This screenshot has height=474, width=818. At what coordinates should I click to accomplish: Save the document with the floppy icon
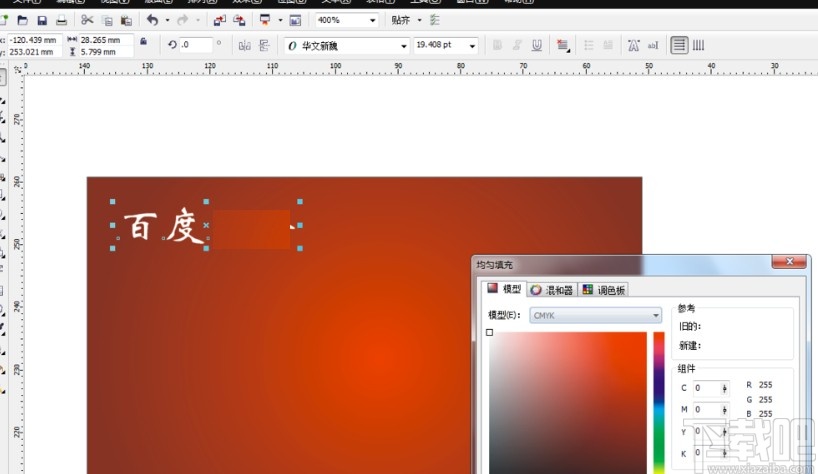pos(42,20)
